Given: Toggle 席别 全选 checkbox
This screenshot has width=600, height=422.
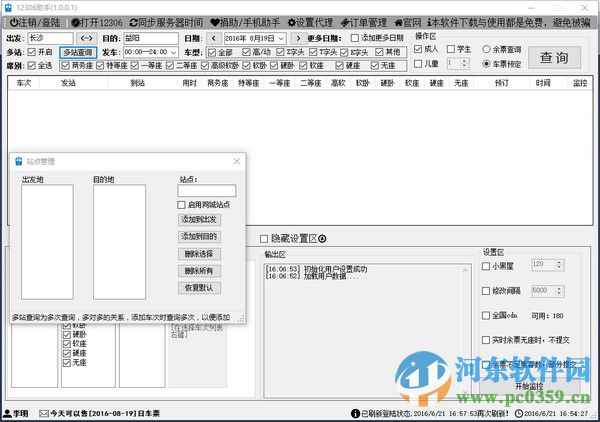Looking at the screenshot, I should (x=32, y=65).
